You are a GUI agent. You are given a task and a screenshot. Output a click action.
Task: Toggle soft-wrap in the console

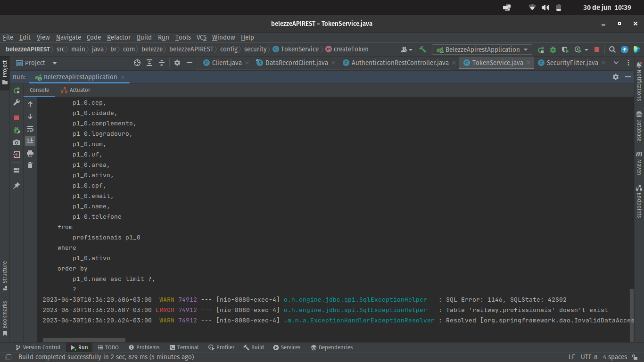(30, 129)
